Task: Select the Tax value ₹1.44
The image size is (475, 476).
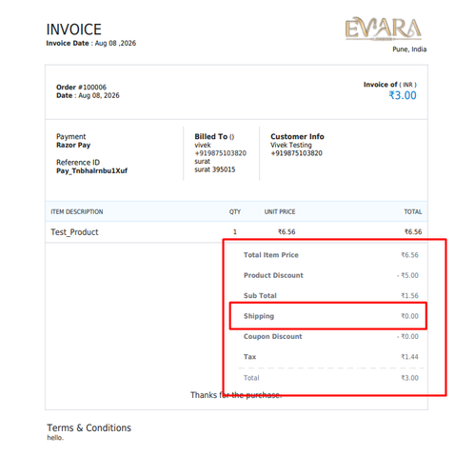Action: point(409,357)
